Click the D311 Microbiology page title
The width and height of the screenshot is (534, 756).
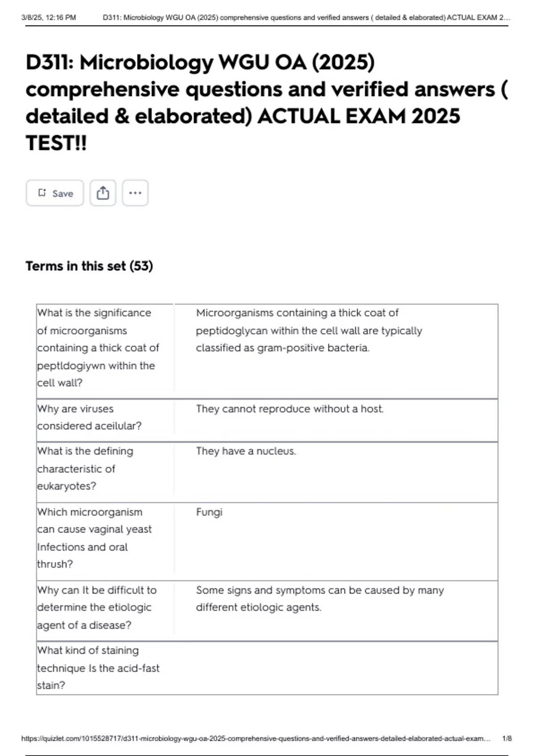[x=267, y=102]
